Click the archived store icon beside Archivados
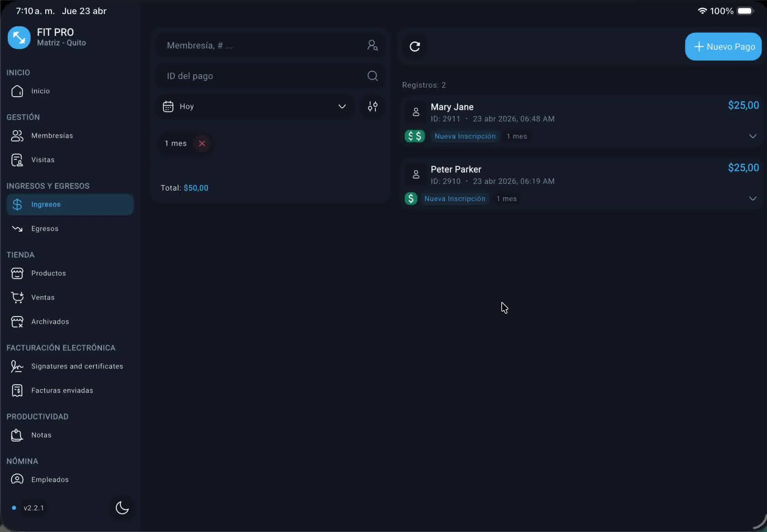Viewport: 767px width, 532px height. click(17, 321)
